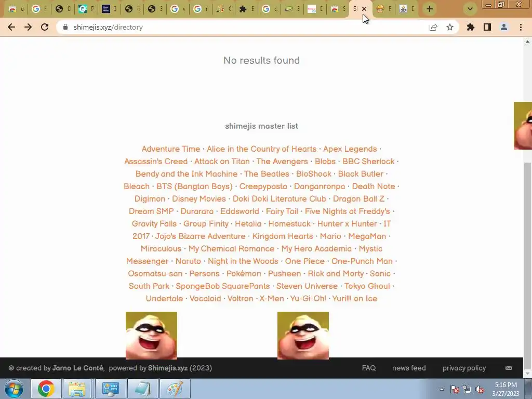This screenshot has height=399, width=532.
Task: Open Windows Explorer from the taskbar
Action: pyautogui.click(x=77, y=389)
